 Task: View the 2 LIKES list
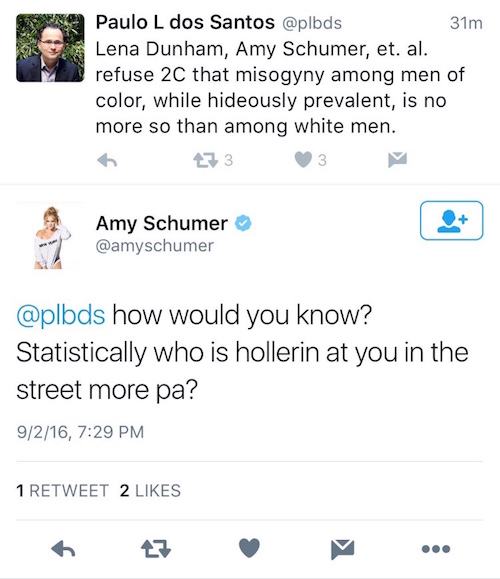tap(150, 491)
